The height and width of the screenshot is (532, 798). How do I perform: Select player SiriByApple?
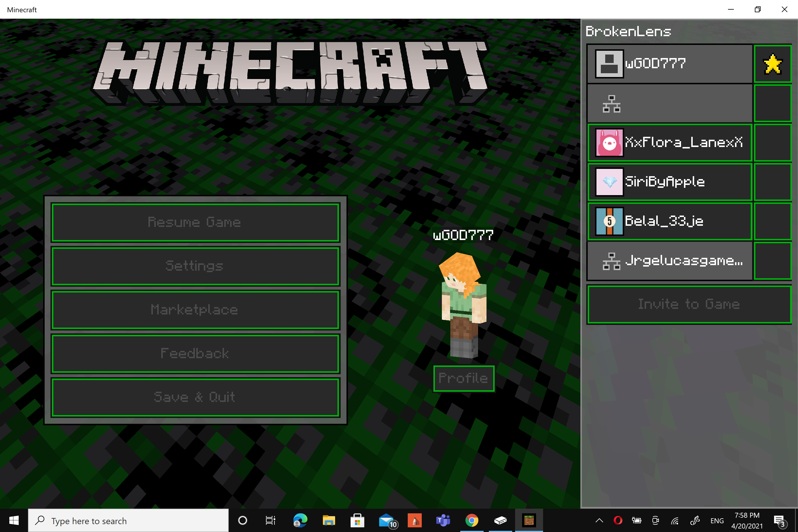point(670,182)
